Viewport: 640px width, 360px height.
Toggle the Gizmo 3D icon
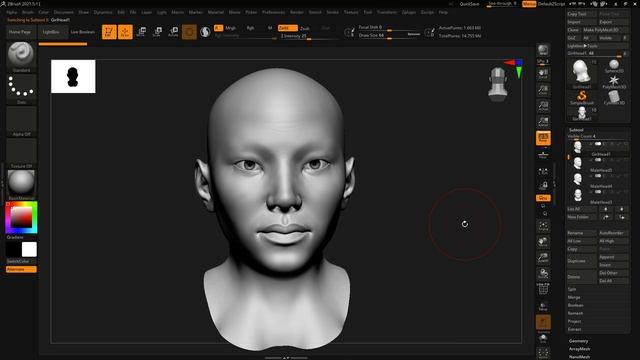pyautogui.click(x=189, y=32)
